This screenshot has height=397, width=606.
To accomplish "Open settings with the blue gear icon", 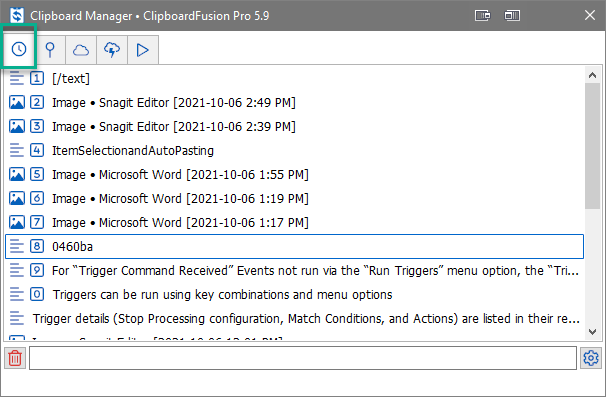I will 591,358.
